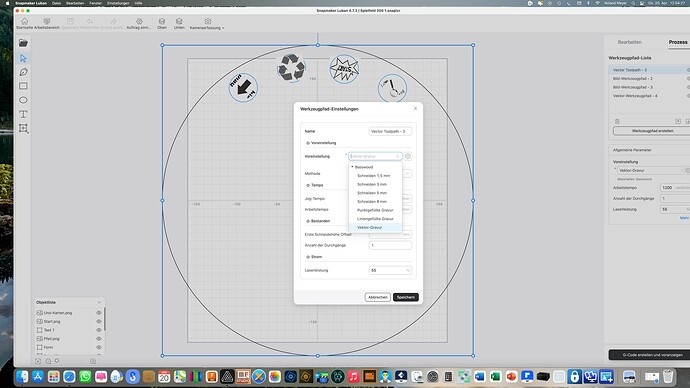690x388 pixels.
Task: Open the Einstellungen menu in menu bar
Action: (x=118, y=3)
